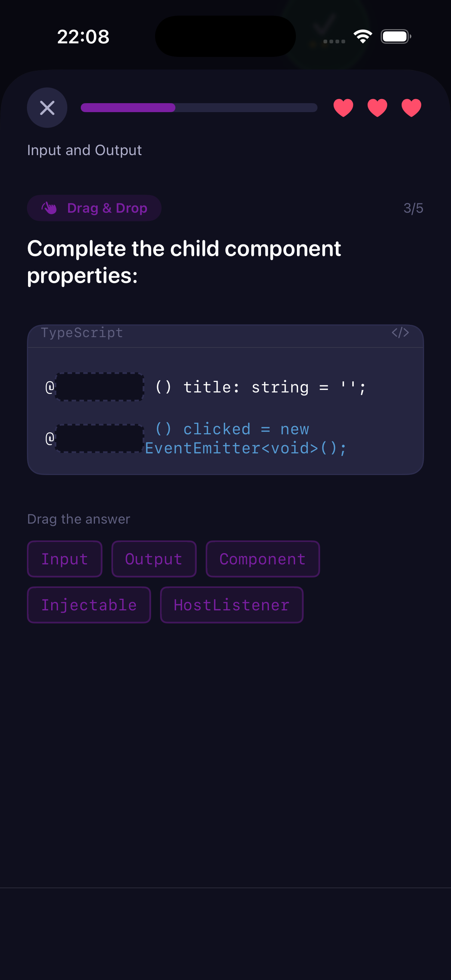Click the rightmost heart life icon
The width and height of the screenshot is (451, 980).
pyautogui.click(x=411, y=108)
